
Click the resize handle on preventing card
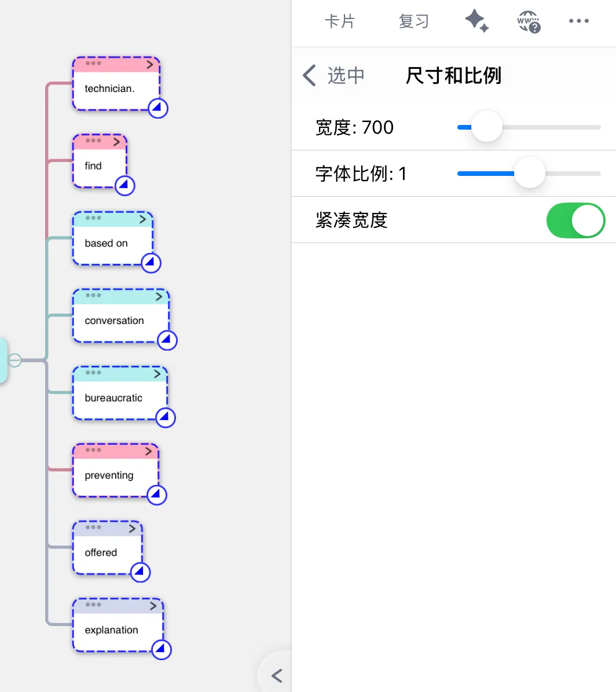click(x=156, y=495)
